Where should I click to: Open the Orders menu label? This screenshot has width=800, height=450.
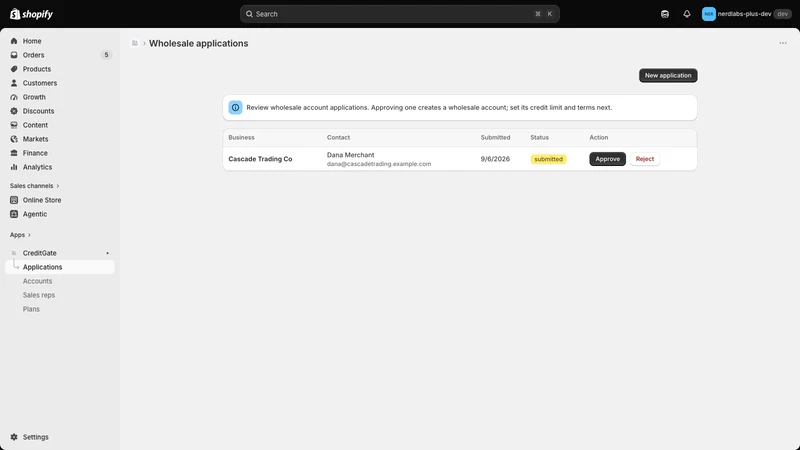33,55
